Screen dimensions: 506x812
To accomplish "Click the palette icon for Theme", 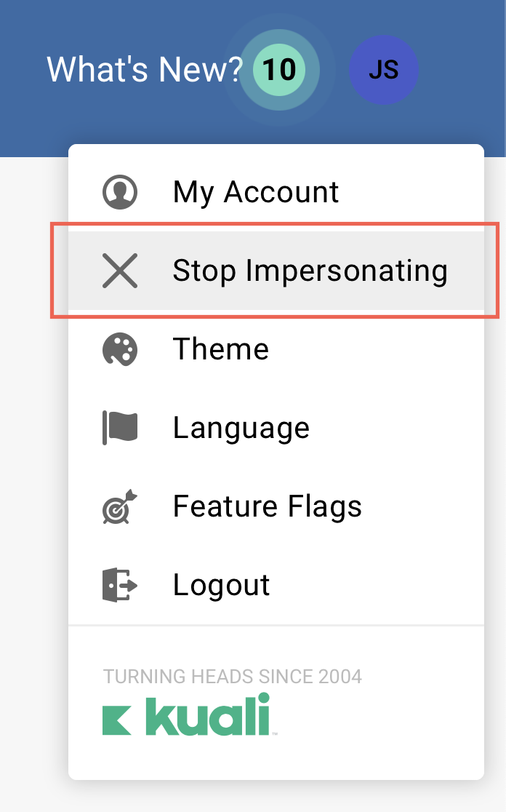I will point(119,349).
